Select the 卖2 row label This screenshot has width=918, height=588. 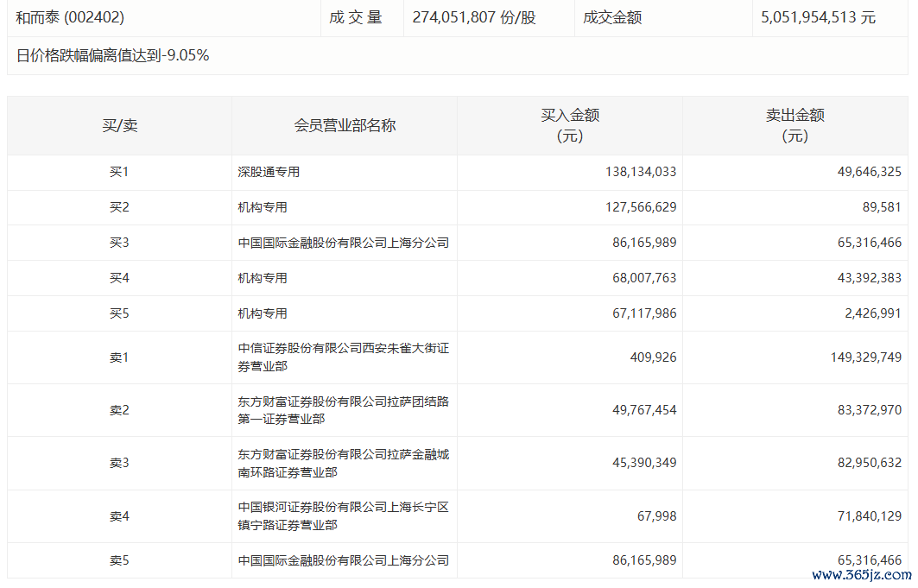click(119, 410)
